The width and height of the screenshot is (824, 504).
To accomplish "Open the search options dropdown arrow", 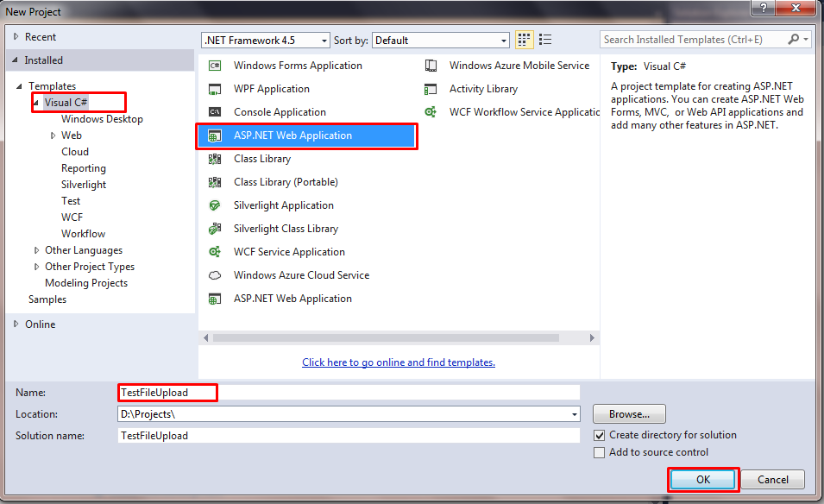I will (x=806, y=40).
